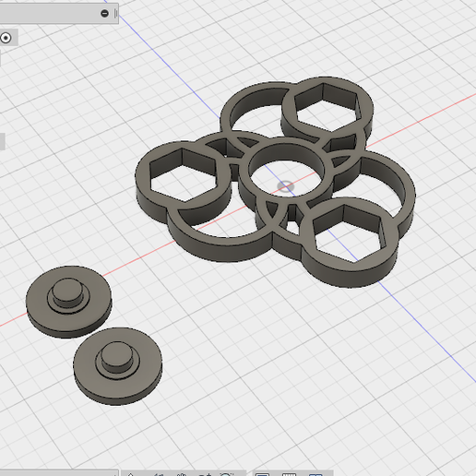The image size is (476, 476).
Task: Select the lower spinner cap body
Action: click(x=117, y=366)
